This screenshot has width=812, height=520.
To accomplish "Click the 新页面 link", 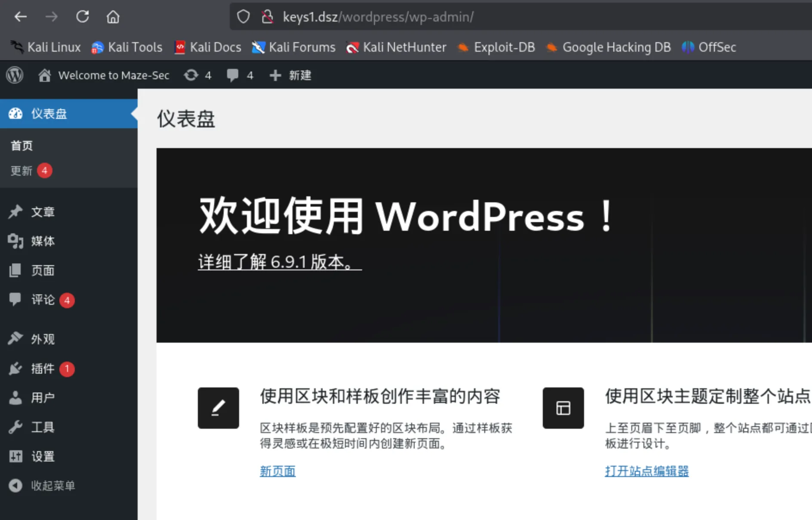I will 278,471.
